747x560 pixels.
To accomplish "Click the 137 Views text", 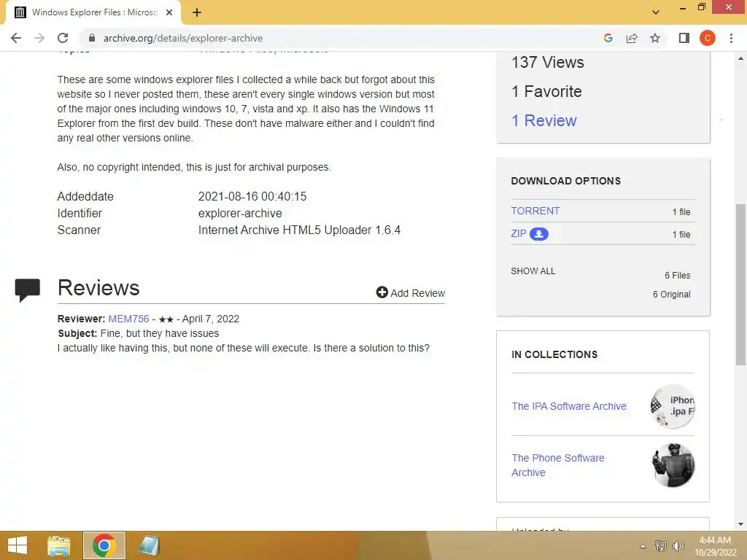I will [x=547, y=63].
